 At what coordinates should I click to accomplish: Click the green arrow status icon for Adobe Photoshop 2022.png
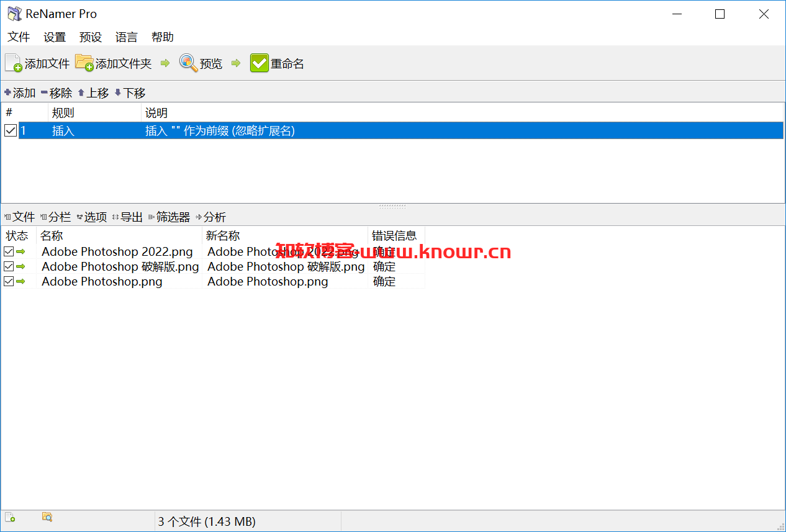[x=21, y=251]
